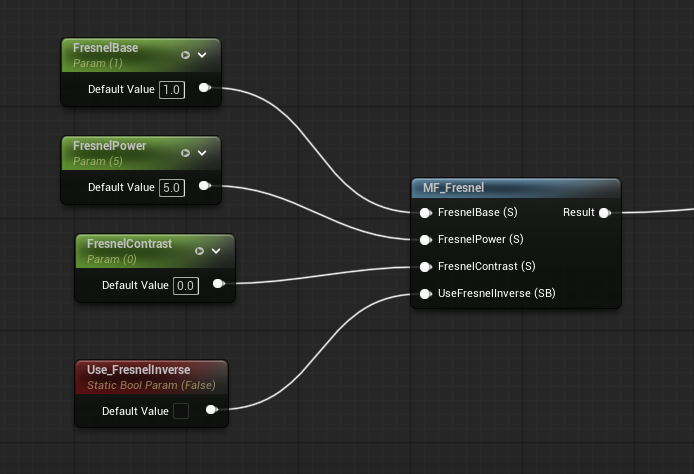This screenshot has width=694, height=474.
Task: Click MF_Fresnel Result output pin
Action: 605,213
